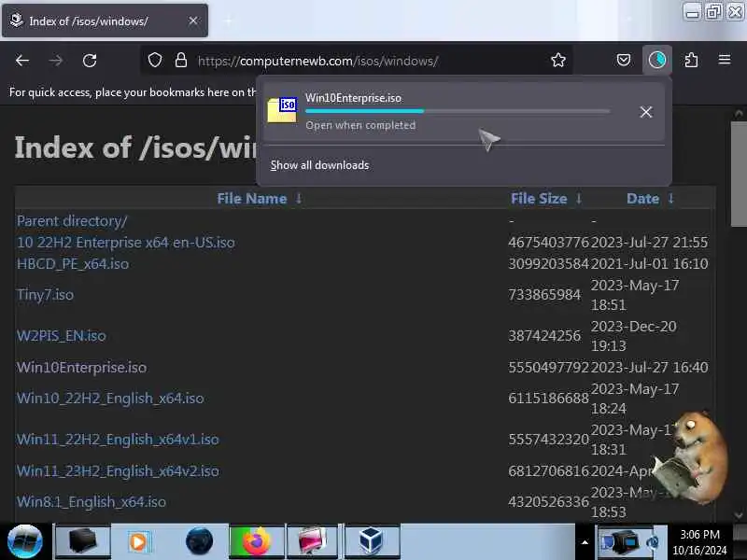Open the Windows Start orb

25,541
